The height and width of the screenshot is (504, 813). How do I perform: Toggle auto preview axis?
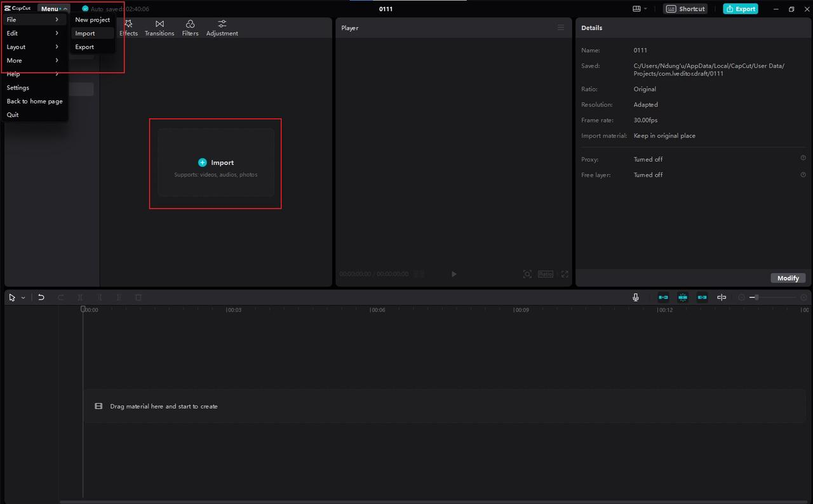pos(683,297)
